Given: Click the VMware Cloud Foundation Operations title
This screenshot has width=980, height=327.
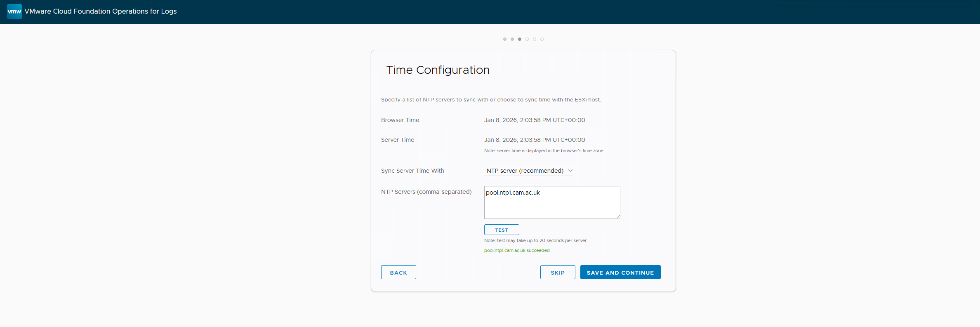Looking at the screenshot, I should coord(101,12).
